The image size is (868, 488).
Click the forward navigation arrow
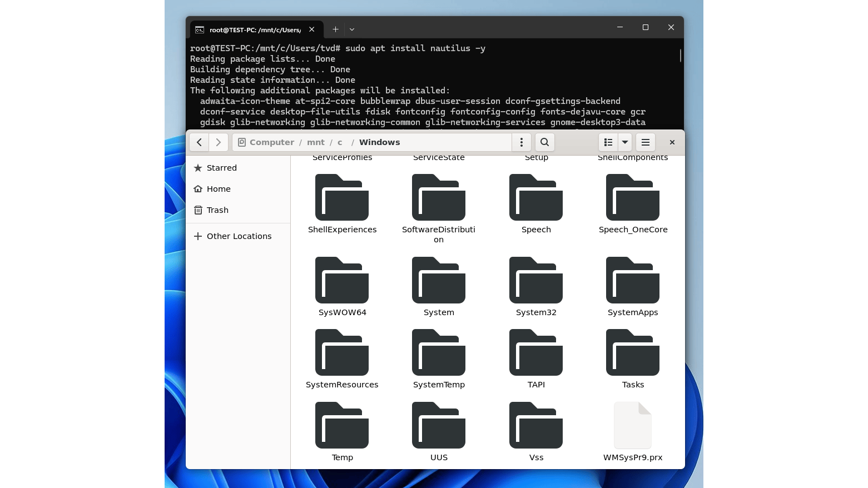(x=219, y=142)
